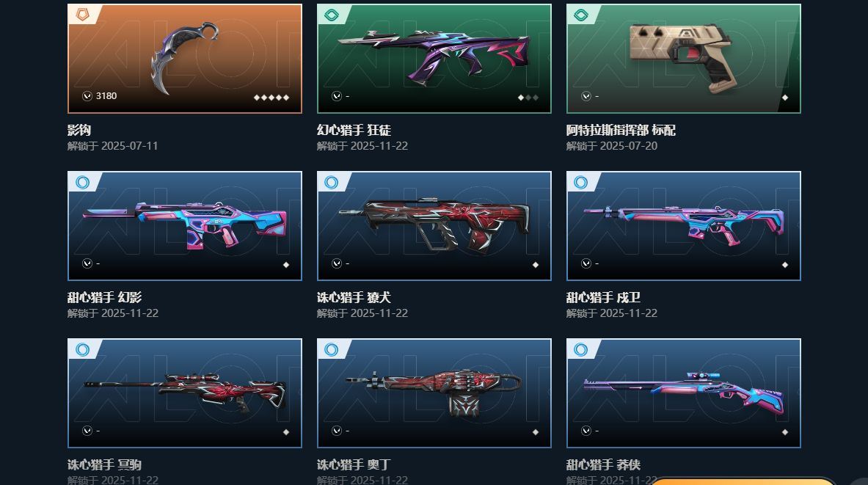Image resolution: width=868 pixels, height=485 pixels.
Task: Click the five-diamond rarity indicator on 影钩
Action: (271, 98)
